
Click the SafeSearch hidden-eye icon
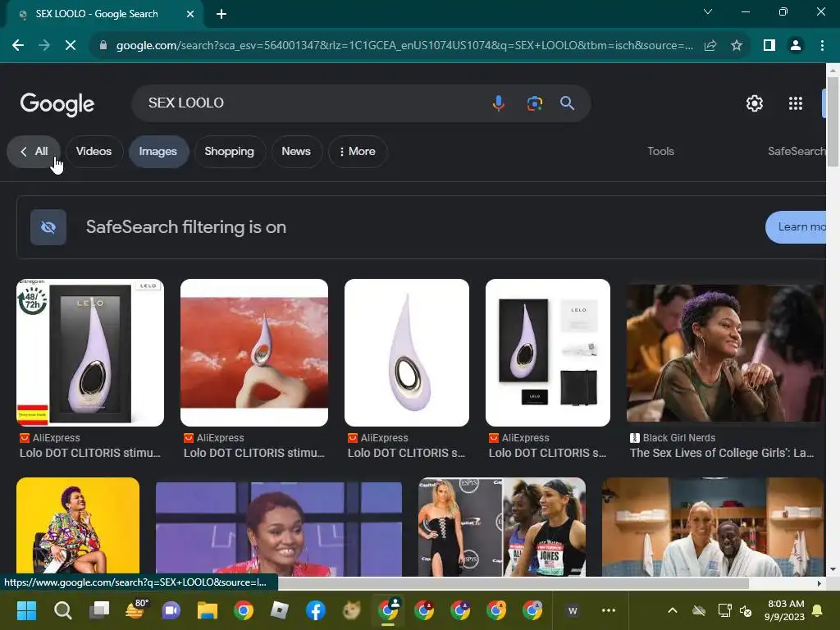[48, 227]
